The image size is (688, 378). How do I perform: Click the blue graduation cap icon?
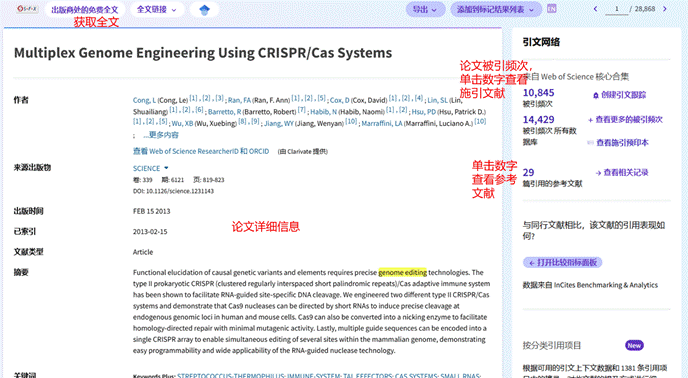coord(204,10)
